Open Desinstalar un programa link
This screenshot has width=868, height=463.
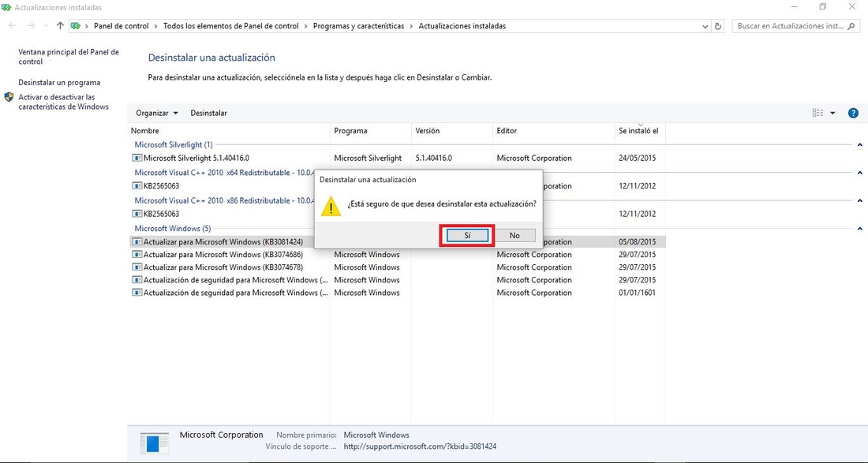click(x=59, y=82)
